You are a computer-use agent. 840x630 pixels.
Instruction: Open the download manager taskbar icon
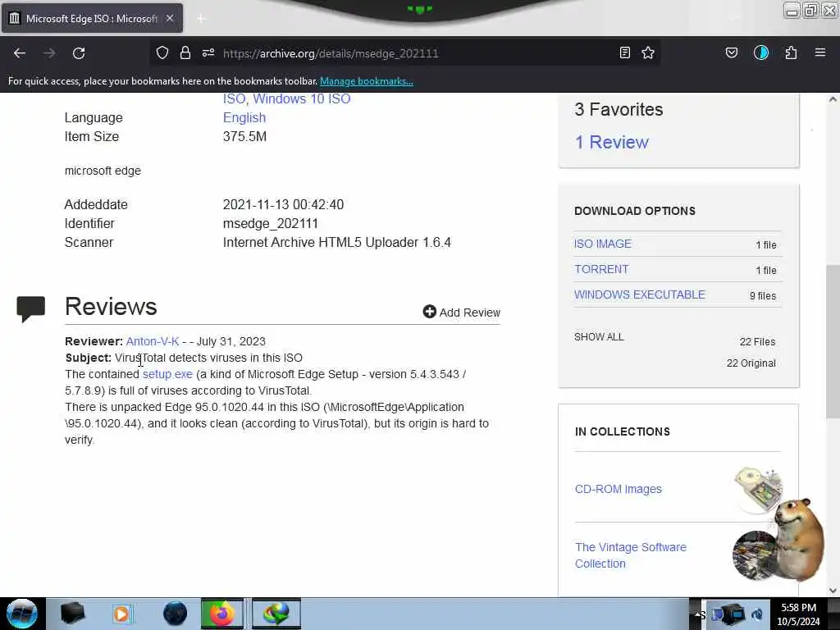276,614
